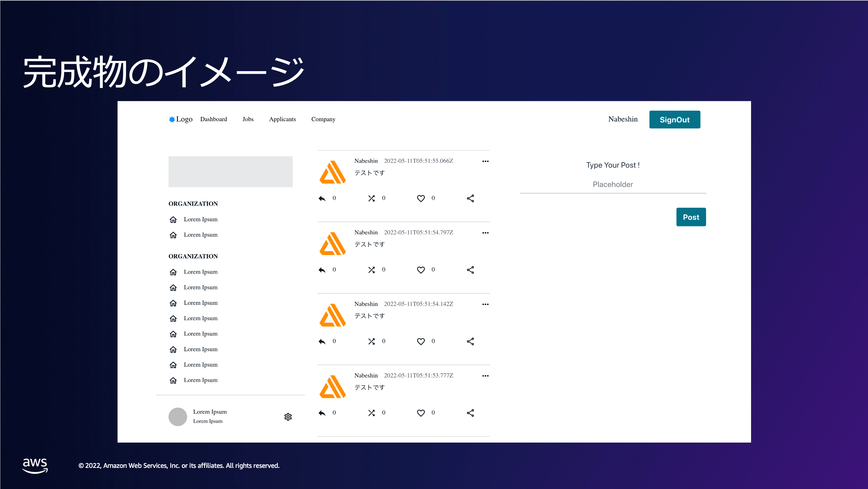Click reply icon on the first post
This screenshot has width=868, height=489.
pyautogui.click(x=322, y=198)
